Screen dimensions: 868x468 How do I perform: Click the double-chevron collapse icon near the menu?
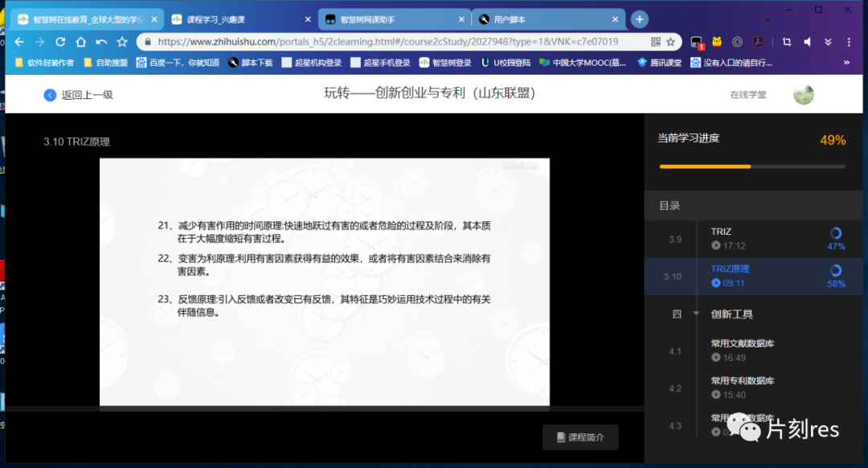point(829,42)
